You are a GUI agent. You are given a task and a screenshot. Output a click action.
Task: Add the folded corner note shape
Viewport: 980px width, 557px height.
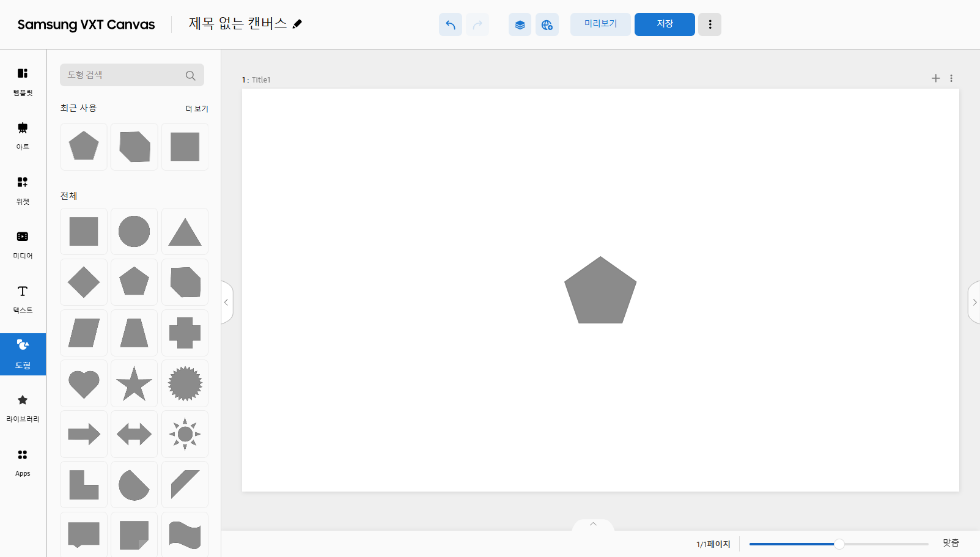[x=134, y=535]
